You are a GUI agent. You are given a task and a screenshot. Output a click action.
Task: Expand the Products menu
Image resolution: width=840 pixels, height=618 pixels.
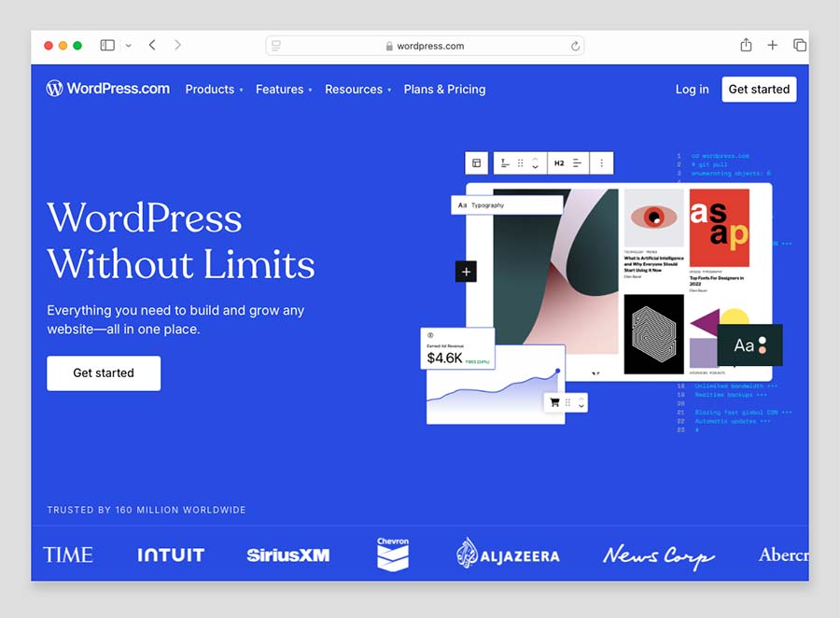click(x=214, y=90)
